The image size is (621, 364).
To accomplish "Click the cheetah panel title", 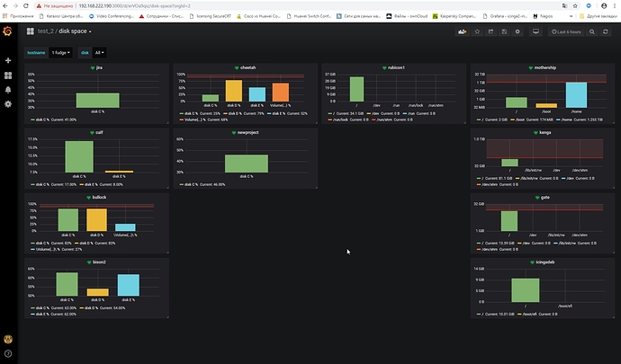I will (x=246, y=68).
